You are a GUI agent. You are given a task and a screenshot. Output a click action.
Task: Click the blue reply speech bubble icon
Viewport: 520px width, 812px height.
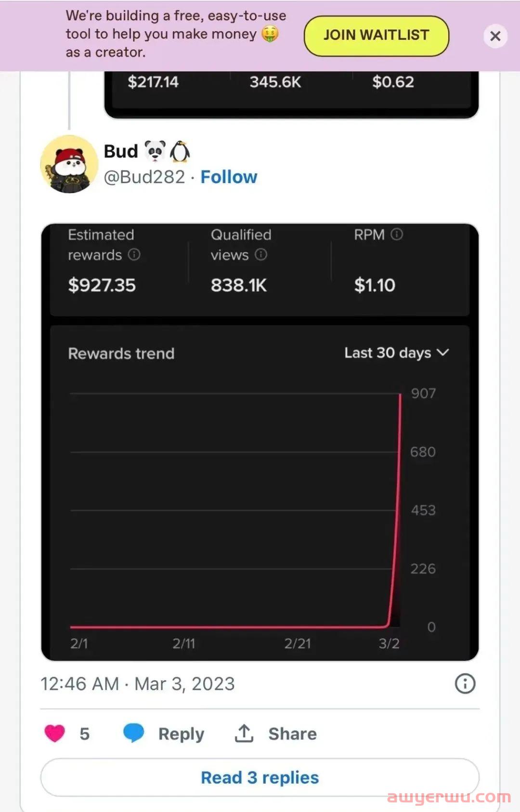pos(133,733)
